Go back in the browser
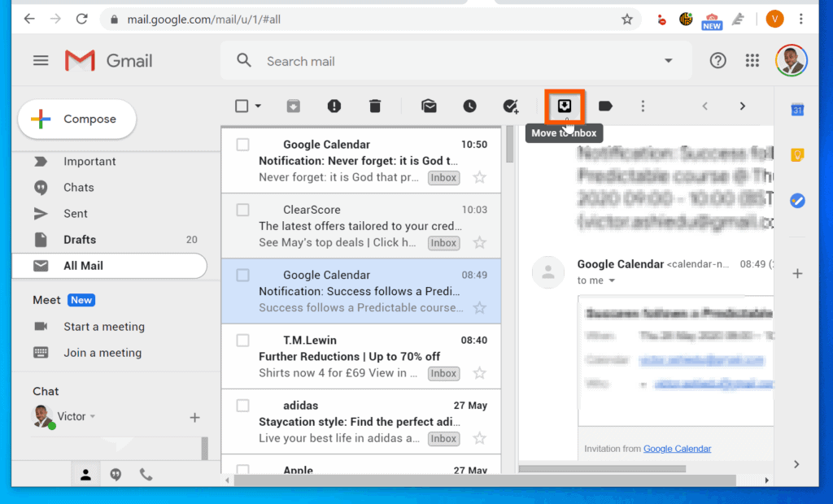The height and width of the screenshot is (504, 833). [x=30, y=20]
